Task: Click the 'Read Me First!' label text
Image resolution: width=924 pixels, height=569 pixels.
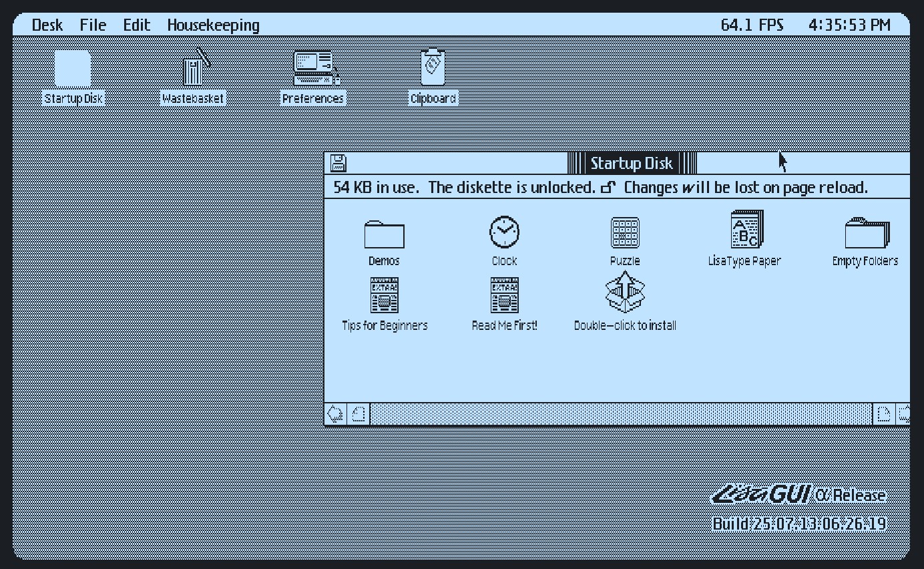Action: (504, 326)
